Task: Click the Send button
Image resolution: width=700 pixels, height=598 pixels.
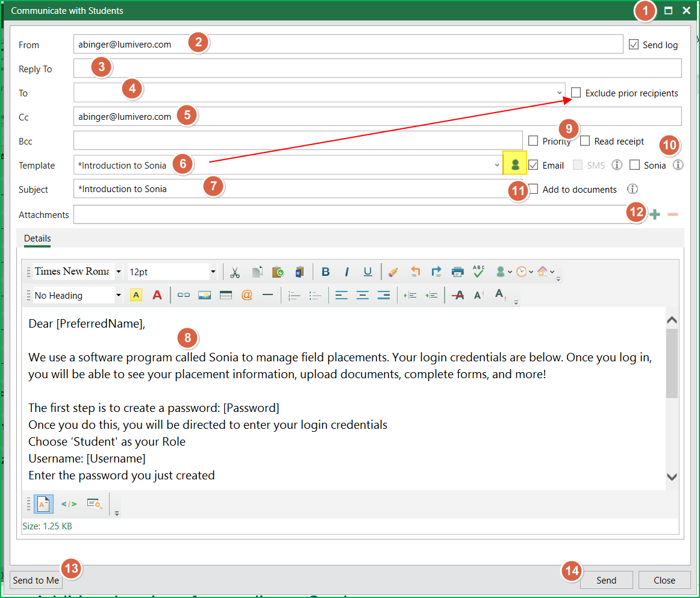Action: click(606, 580)
